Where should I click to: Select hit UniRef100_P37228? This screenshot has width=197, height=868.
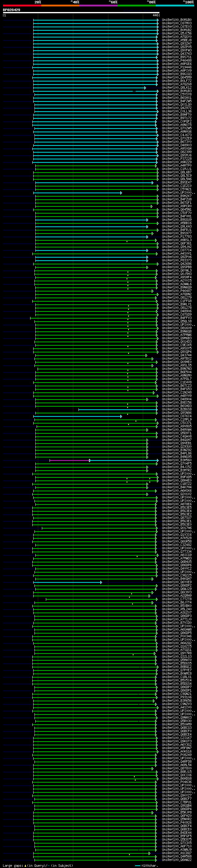176,159
